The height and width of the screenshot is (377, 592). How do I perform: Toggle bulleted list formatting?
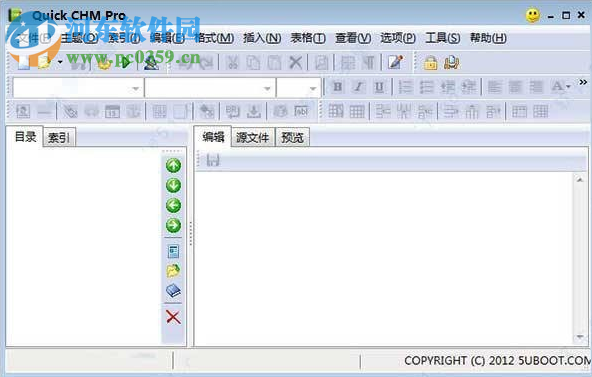coord(427,87)
